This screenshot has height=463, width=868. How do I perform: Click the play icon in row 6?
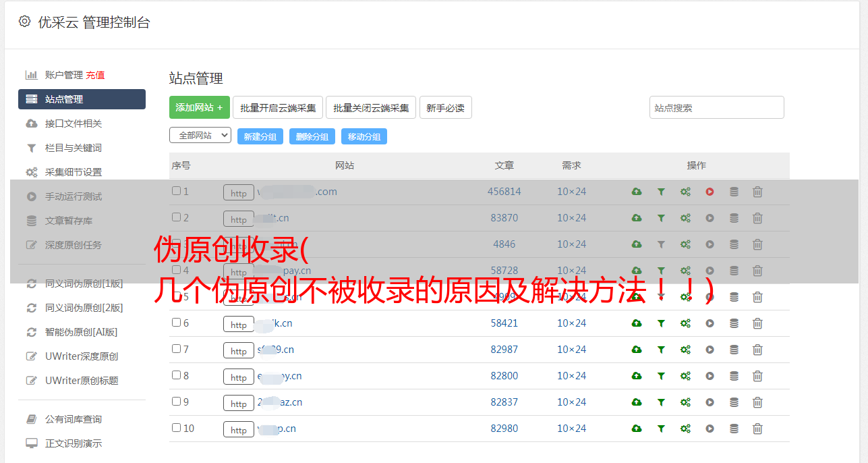pos(710,323)
